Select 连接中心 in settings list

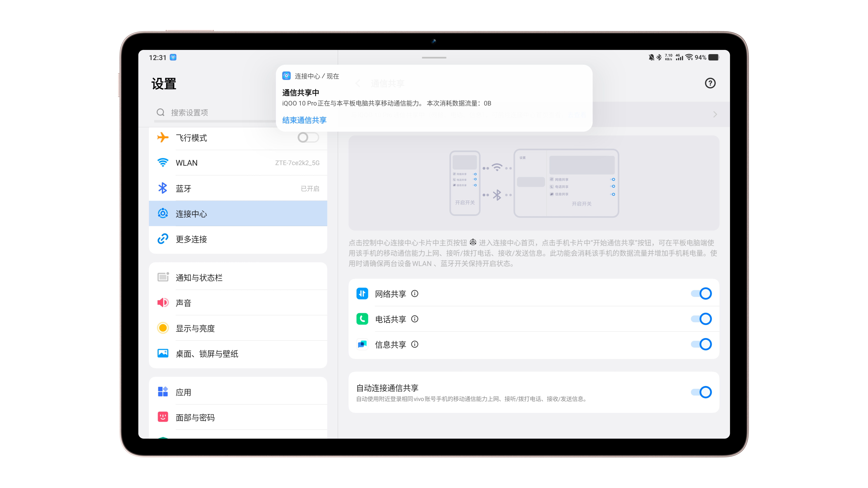[238, 213]
